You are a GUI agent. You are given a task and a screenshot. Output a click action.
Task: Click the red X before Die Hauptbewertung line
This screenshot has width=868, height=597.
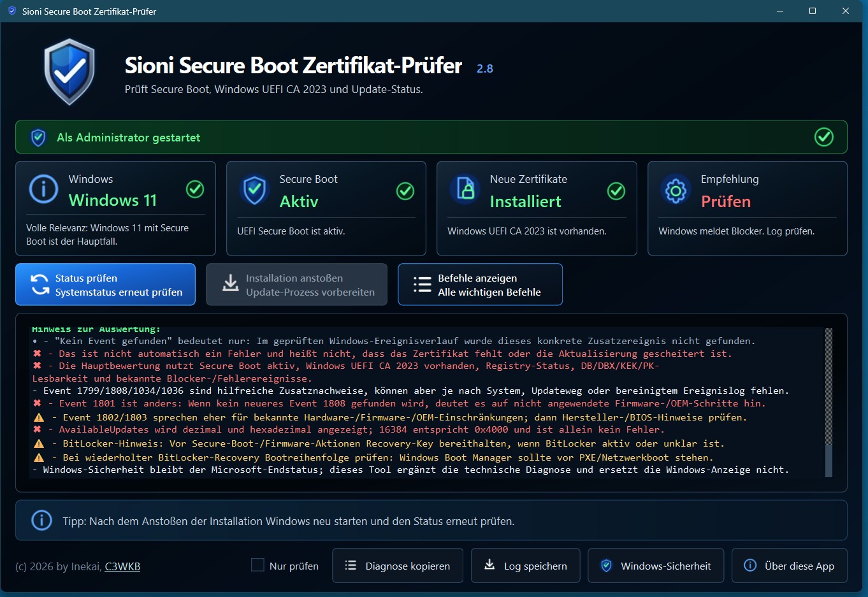click(x=37, y=366)
